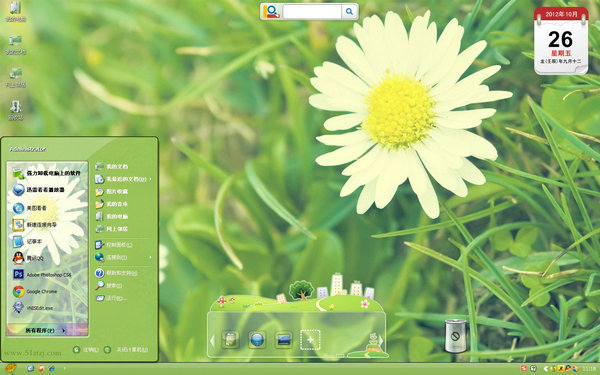Viewport: 600px width, 375px height.
Task: Click the flower Start button on taskbar
Action: [x=10, y=368]
